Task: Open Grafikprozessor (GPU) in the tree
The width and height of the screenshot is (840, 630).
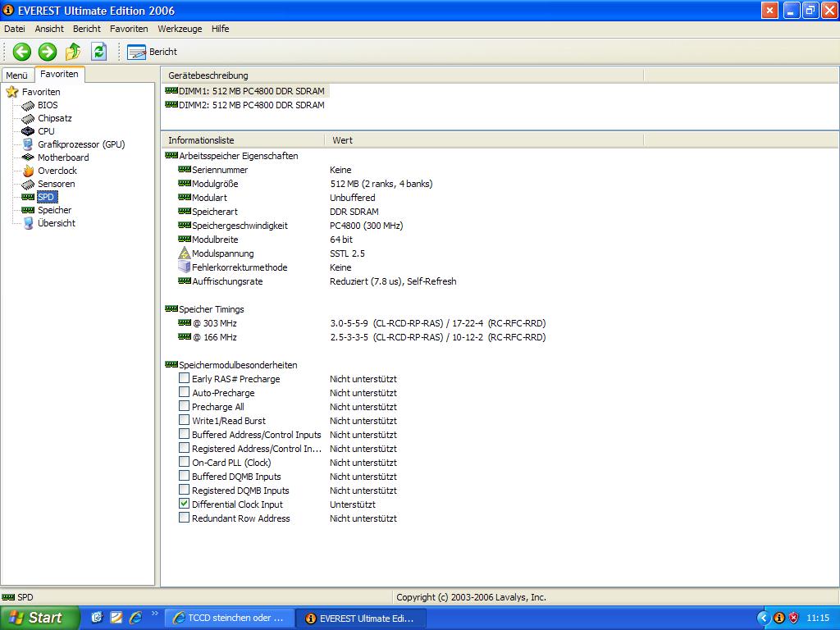Action: click(x=73, y=144)
